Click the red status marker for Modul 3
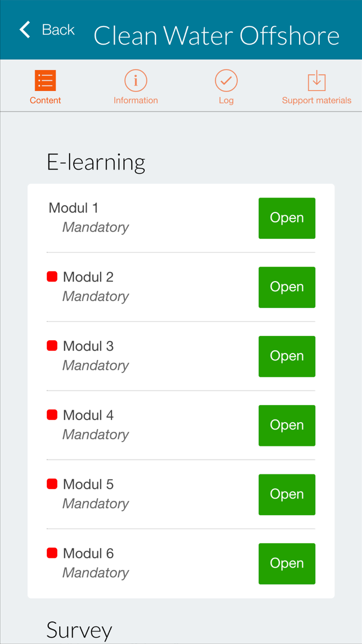 pos(52,346)
